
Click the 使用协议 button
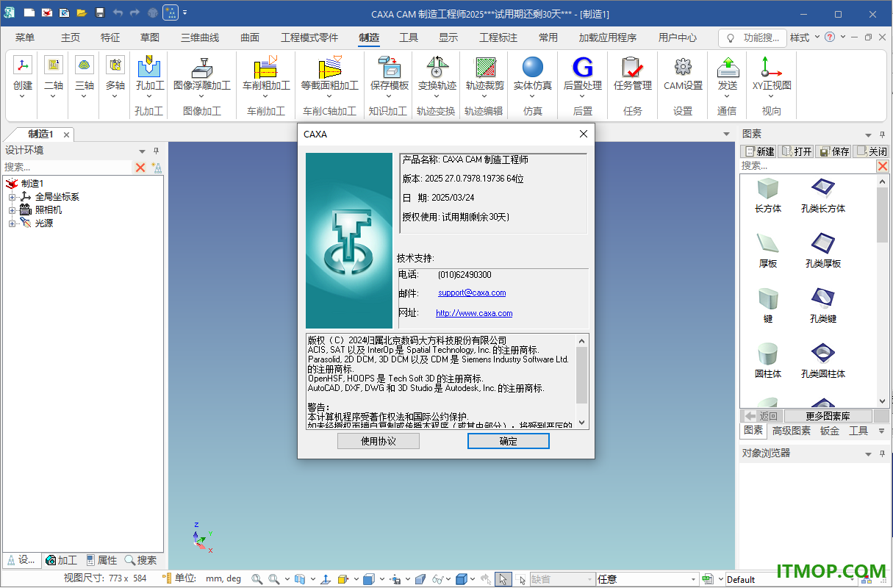pyautogui.click(x=379, y=441)
